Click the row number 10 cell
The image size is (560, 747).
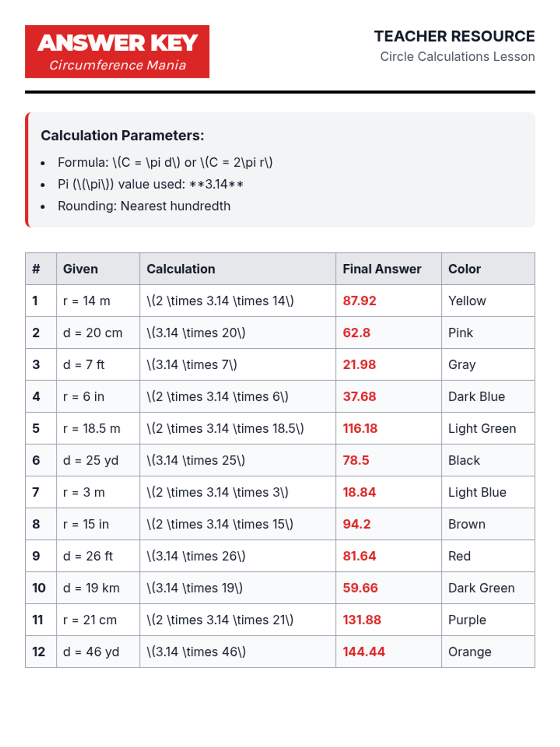[x=41, y=588]
